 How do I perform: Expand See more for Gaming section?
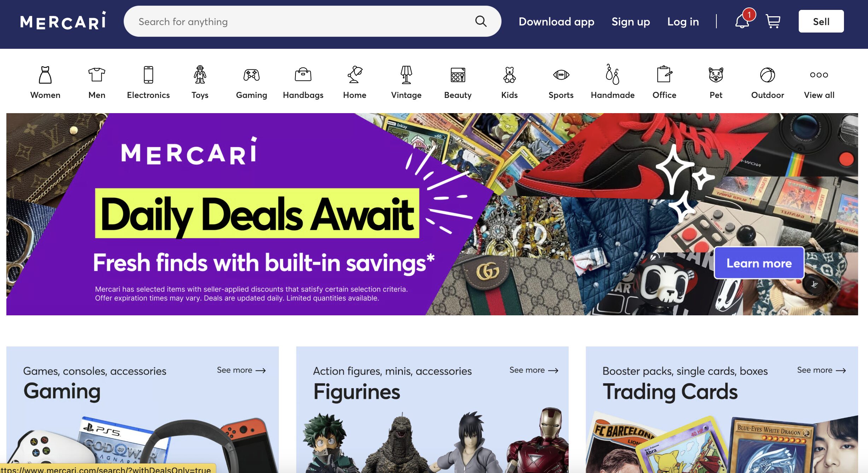click(241, 370)
